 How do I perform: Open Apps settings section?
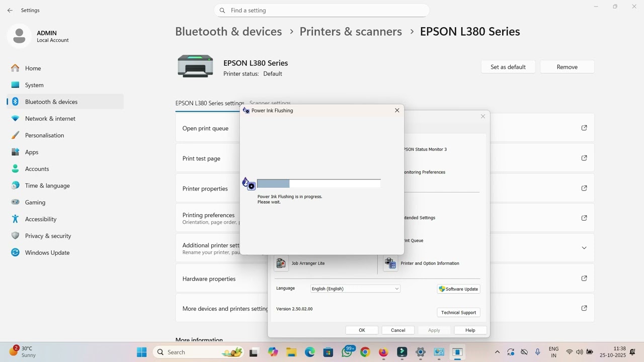(65, 152)
